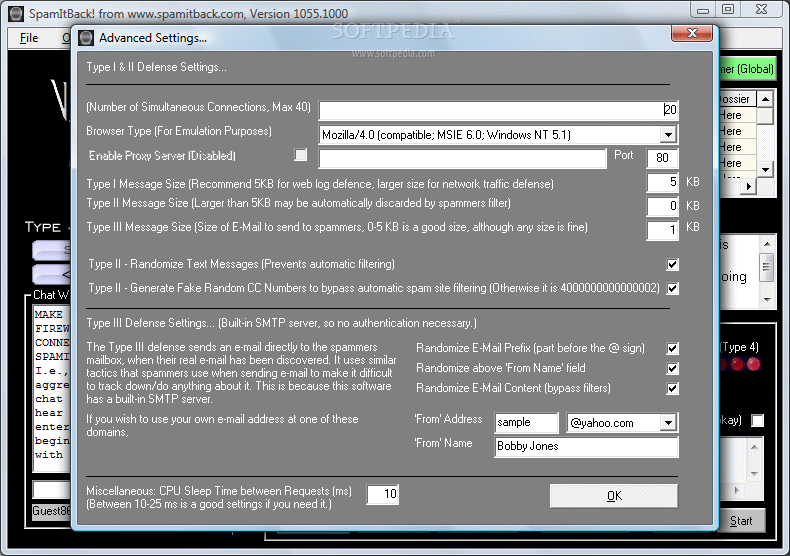
Task: Click the proxy server address field
Action: [463, 158]
